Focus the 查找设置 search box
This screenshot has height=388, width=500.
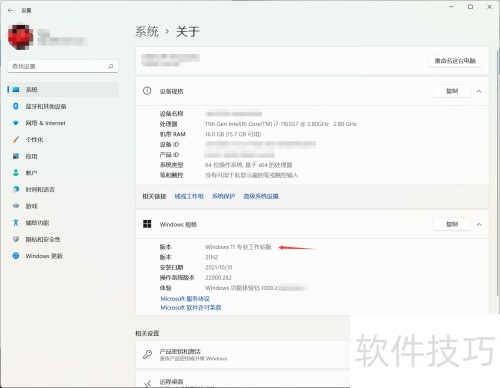click(x=63, y=66)
